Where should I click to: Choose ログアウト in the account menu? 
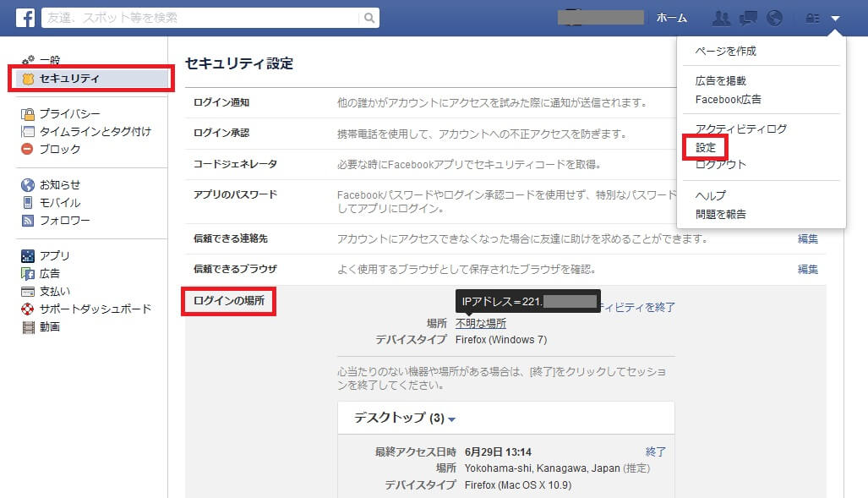721,165
